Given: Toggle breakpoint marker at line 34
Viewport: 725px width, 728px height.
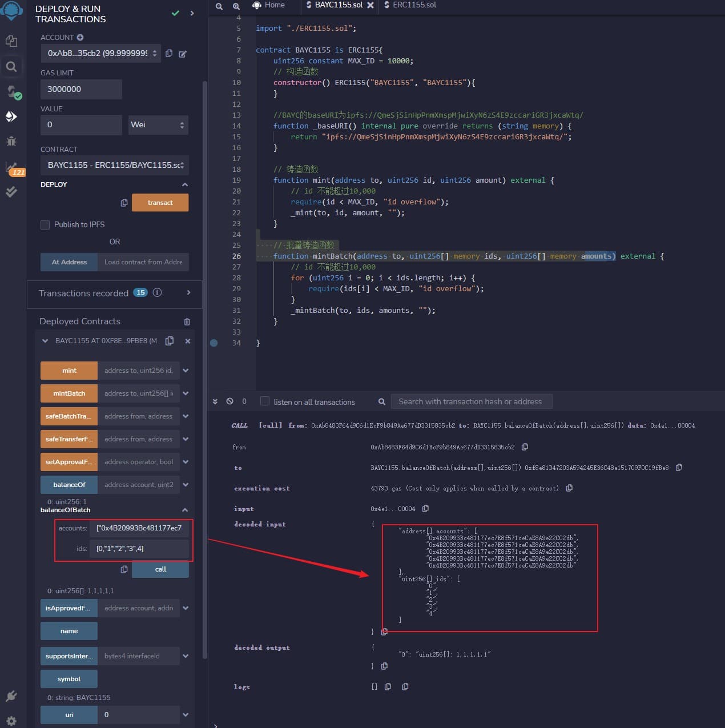Looking at the screenshot, I should click(x=214, y=343).
